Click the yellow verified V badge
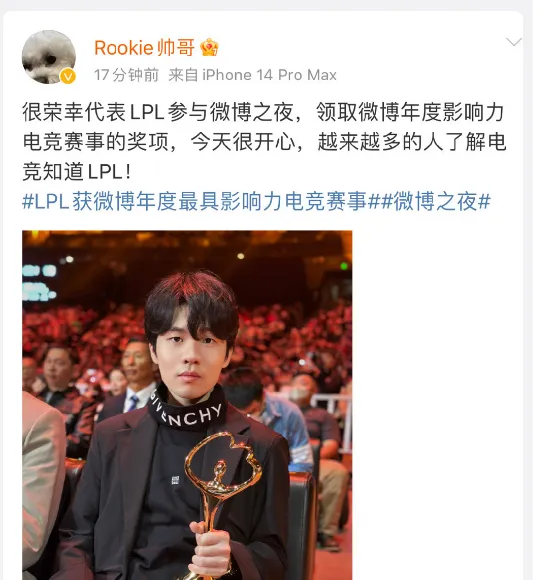545x580 pixels. tap(68, 77)
